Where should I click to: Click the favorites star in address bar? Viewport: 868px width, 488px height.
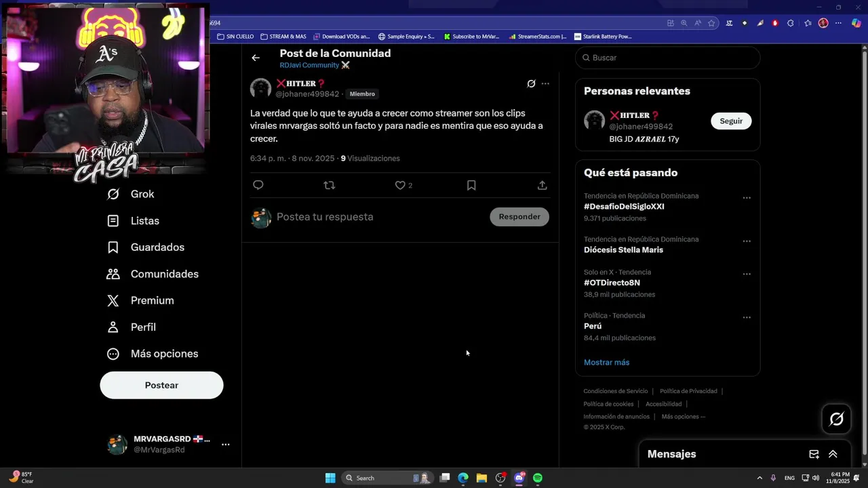pyautogui.click(x=711, y=23)
